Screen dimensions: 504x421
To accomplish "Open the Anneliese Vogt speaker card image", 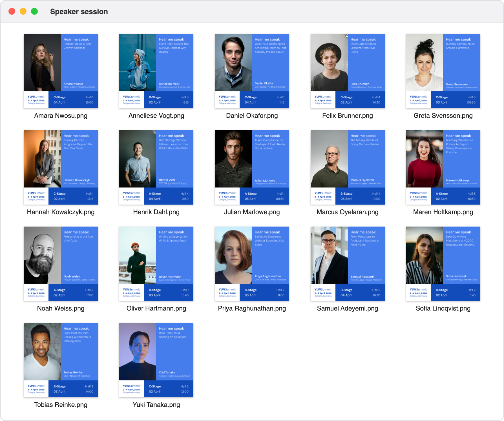I will pyautogui.click(x=156, y=71).
